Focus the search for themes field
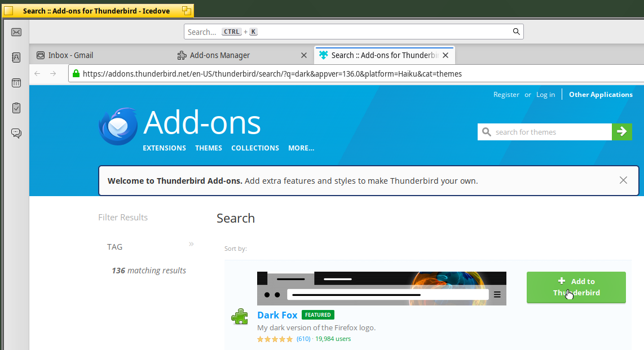Viewport: 644px width, 350px height. [x=545, y=132]
